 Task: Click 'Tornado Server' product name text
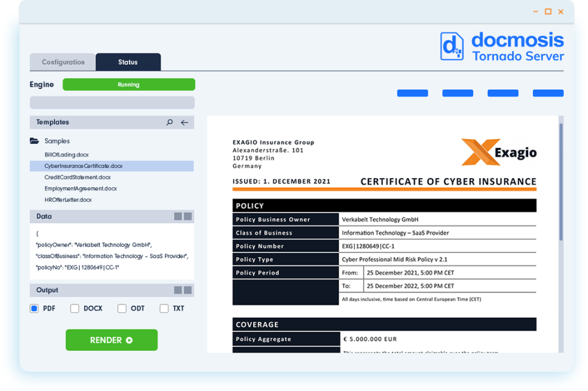[x=518, y=56]
